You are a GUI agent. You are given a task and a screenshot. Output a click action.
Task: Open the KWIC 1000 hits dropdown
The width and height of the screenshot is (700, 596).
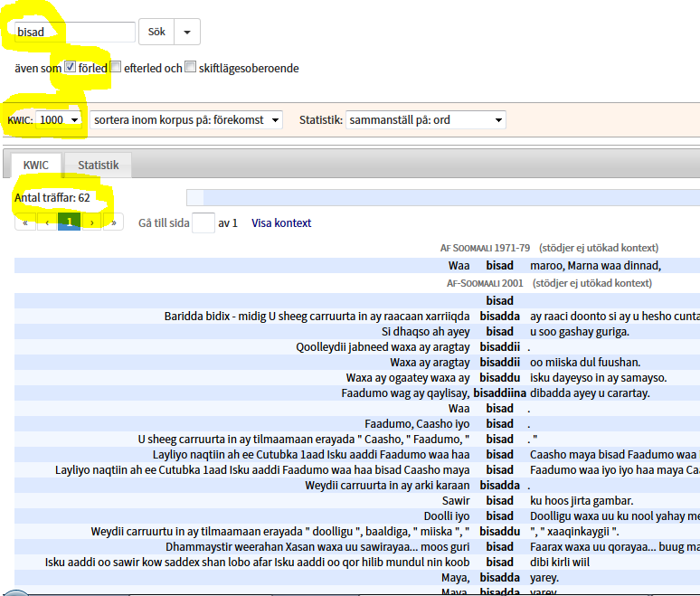(59, 120)
